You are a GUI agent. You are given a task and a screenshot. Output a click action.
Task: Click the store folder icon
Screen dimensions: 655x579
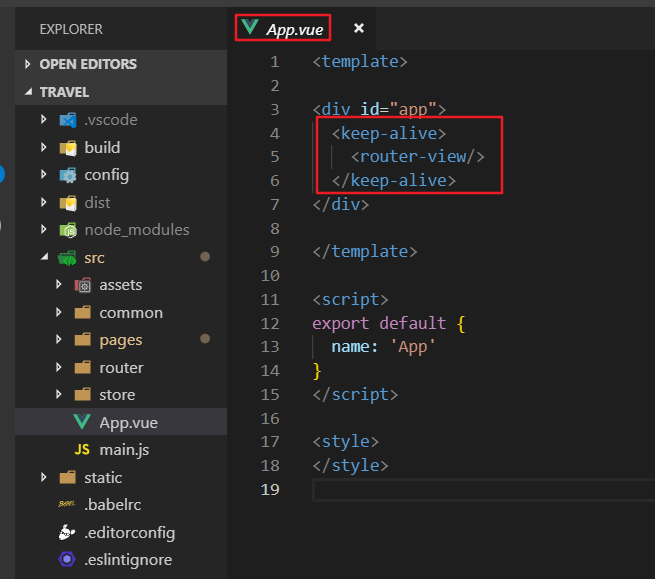[x=83, y=394]
